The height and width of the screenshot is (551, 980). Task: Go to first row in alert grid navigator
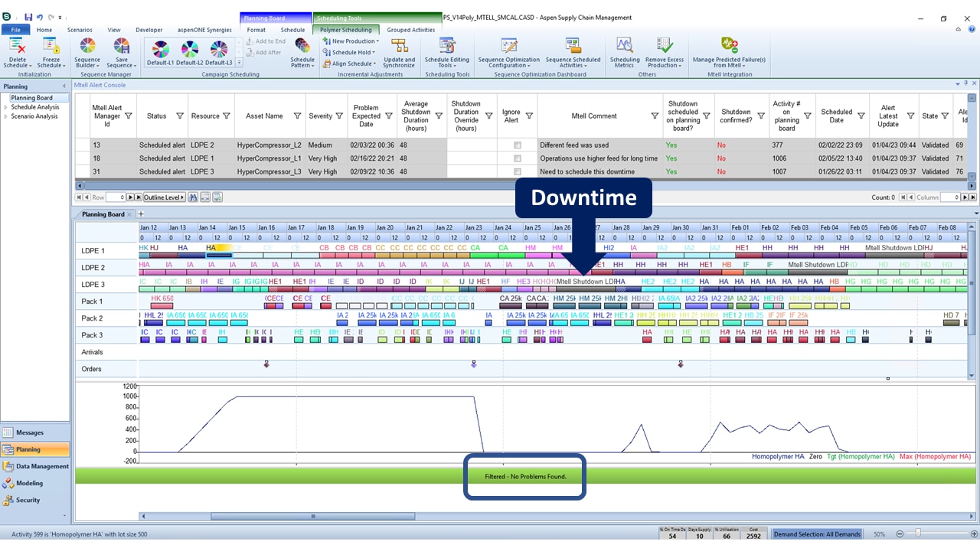click(79, 197)
